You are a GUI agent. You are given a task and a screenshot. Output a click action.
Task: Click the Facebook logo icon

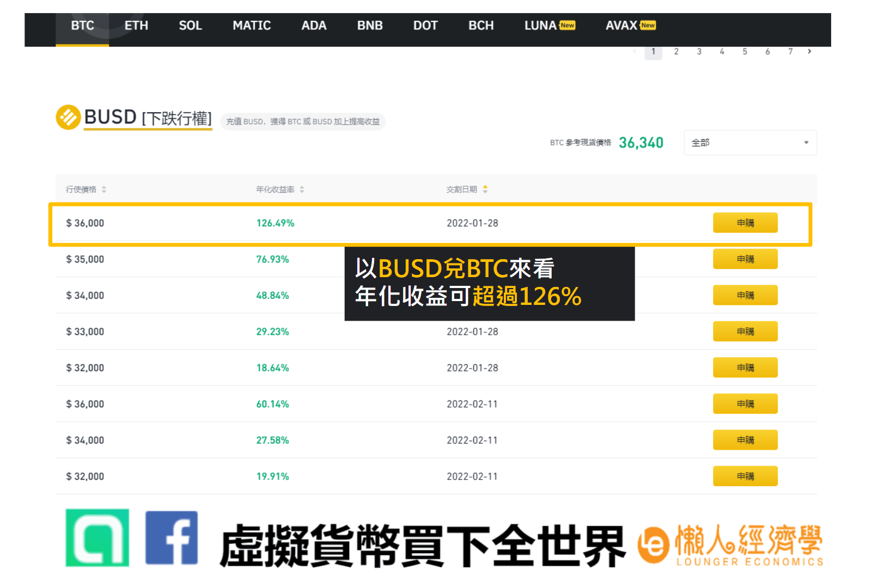click(x=172, y=538)
